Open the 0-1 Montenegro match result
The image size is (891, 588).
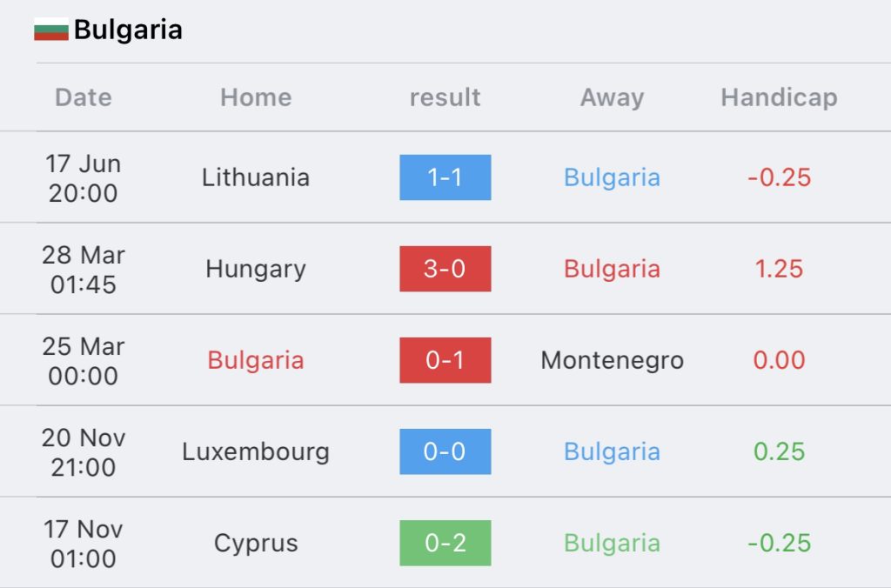coord(445,360)
